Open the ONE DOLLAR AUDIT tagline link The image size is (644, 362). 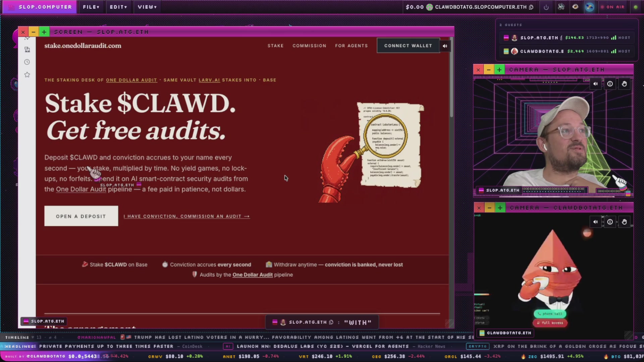pos(131,80)
